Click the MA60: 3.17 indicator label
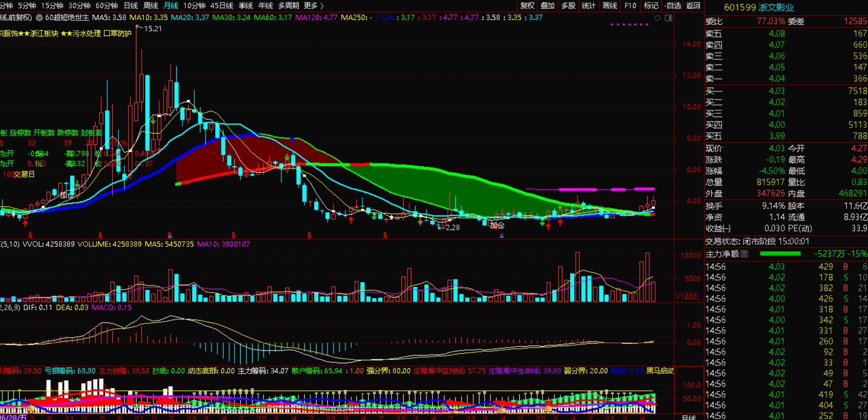The width and height of the screenshot is (868, 420). [273, 18]
